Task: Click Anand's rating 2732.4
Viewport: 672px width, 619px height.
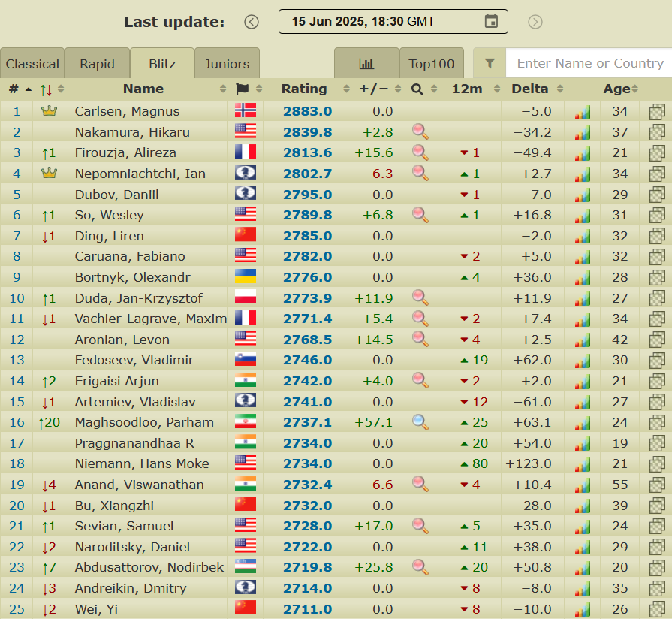Action: pyautogui.click(x=307, y=485)
